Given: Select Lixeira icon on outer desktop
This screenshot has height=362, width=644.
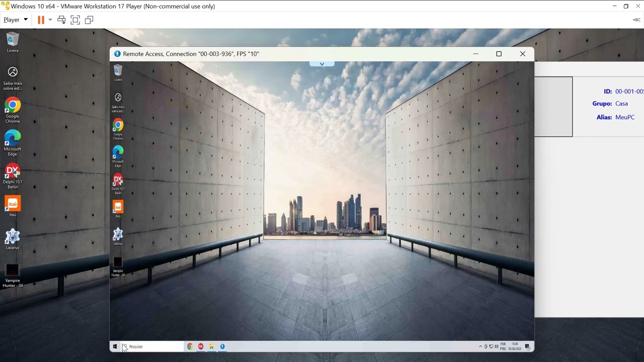Looking at the screenshot, I should [13, 42].
